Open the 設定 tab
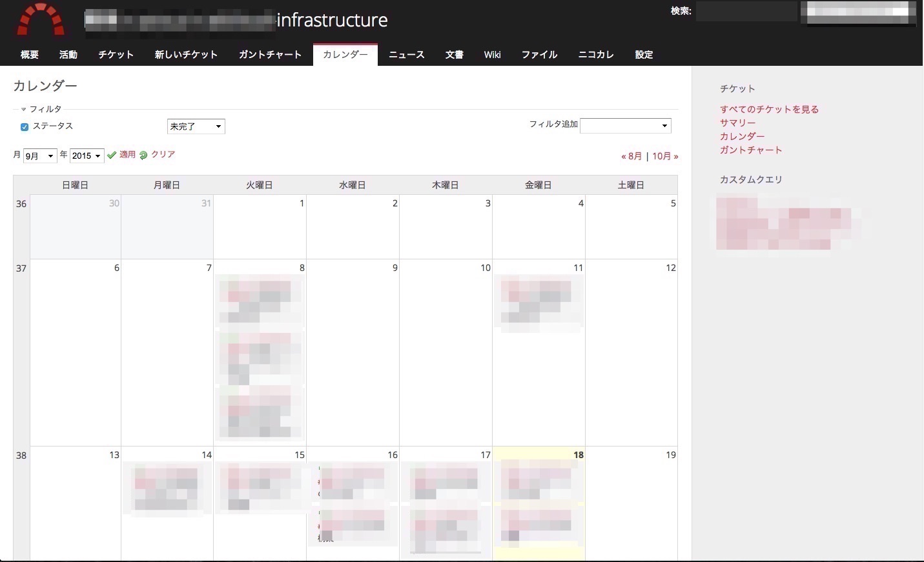Screen dimensions: 924x562 pyautogui.click(x=644, y=55)
